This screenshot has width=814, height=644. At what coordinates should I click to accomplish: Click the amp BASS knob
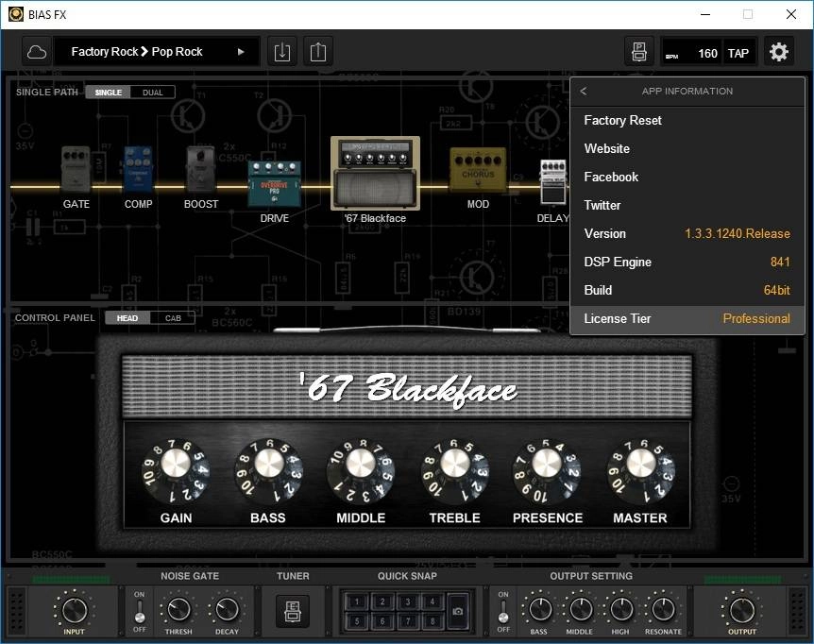click(x=268, y=471)
